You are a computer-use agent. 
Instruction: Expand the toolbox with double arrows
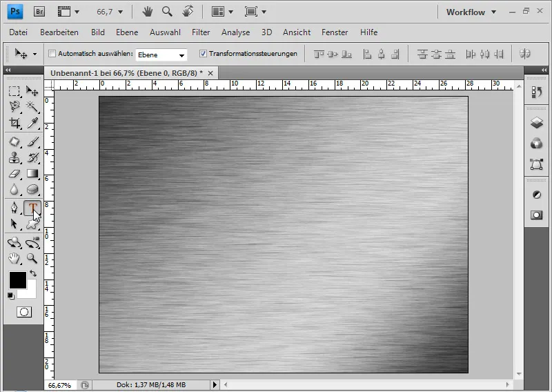pyautogui.click(x=8, y=70)
